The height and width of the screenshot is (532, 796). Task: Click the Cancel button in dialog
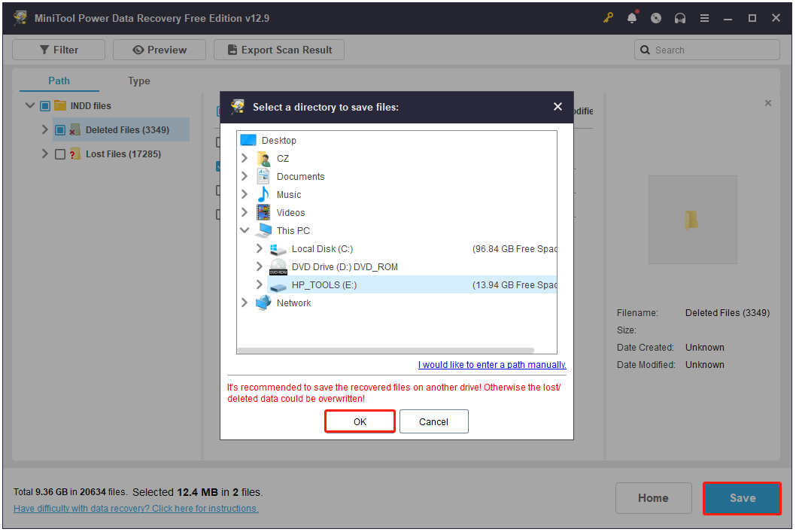434,421
